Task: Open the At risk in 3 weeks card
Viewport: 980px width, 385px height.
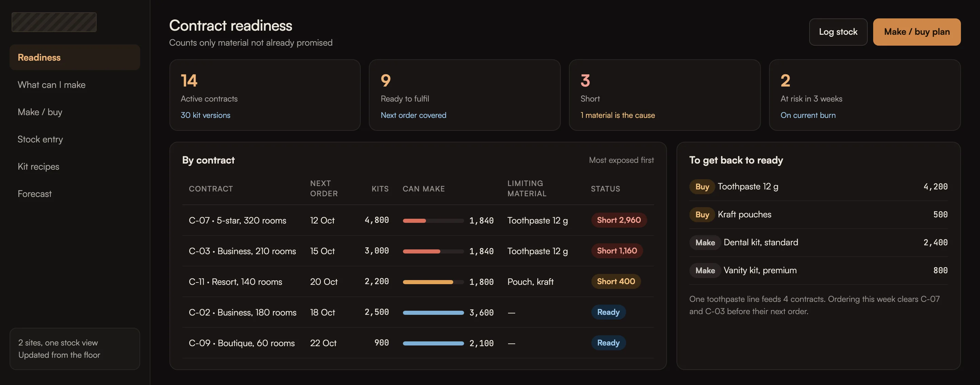Action: [865, 95]
